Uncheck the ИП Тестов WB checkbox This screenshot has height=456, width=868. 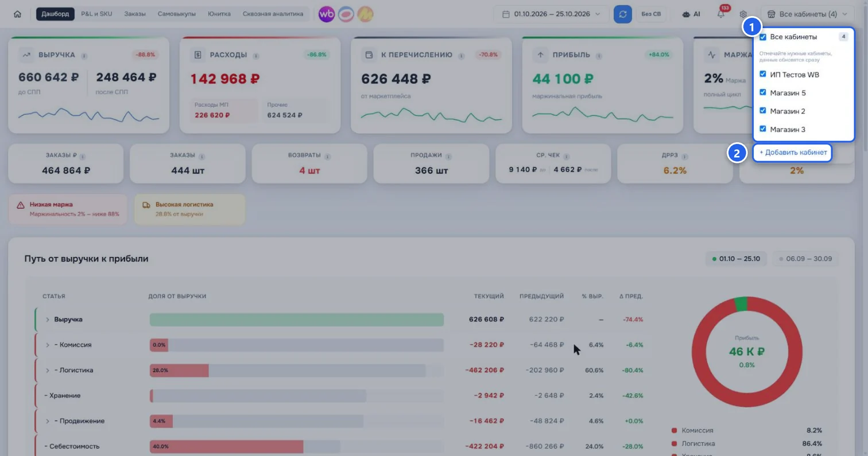tap(763, 74)
